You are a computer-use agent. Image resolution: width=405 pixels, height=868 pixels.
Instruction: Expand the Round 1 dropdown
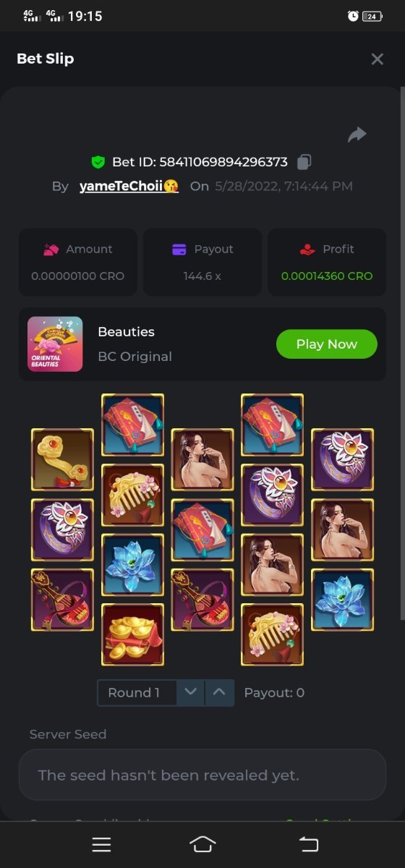click(x=137, y=692)
